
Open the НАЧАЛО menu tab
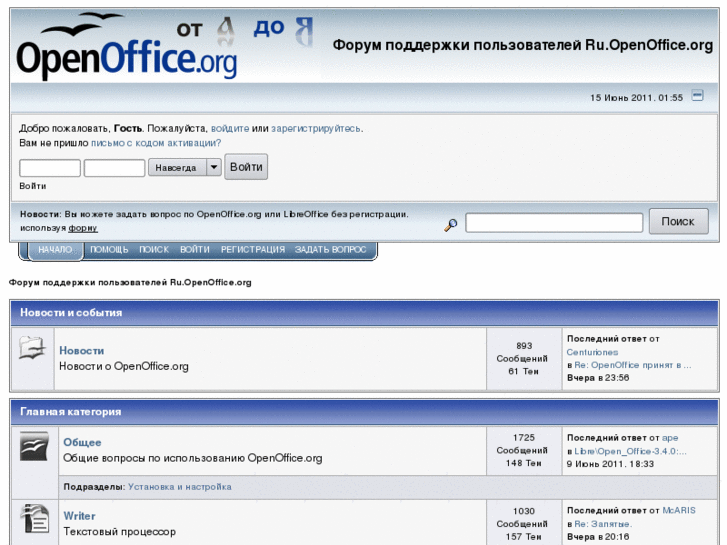coord(55,250)
